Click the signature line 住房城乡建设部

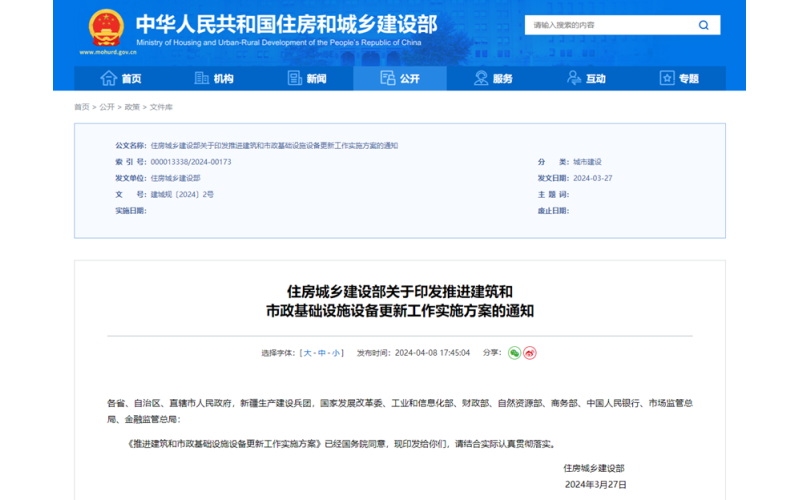pyautogui.click(x=594, y=468)
